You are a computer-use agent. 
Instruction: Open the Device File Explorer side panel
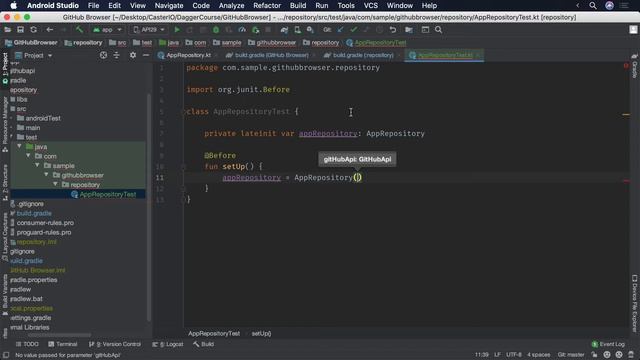coord(634,303)
